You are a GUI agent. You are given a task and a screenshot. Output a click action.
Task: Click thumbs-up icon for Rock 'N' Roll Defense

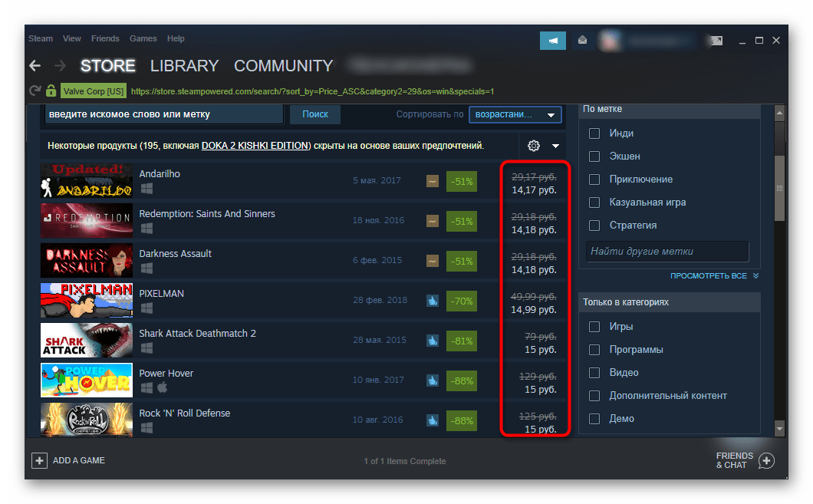click(433, 420)
